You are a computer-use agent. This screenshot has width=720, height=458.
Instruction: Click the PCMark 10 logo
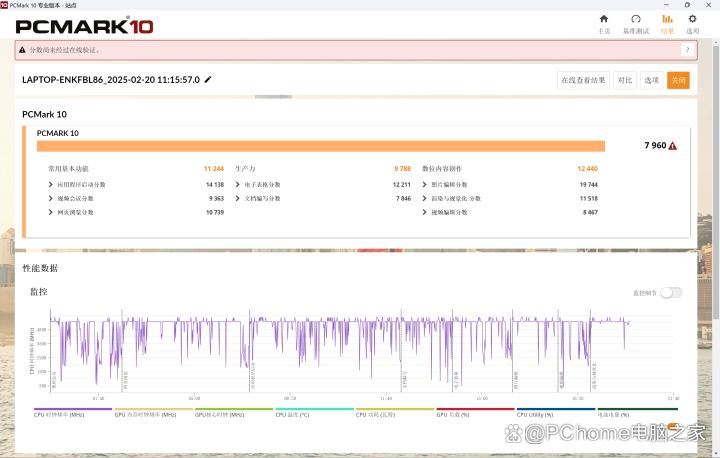(x=70, y=24)
